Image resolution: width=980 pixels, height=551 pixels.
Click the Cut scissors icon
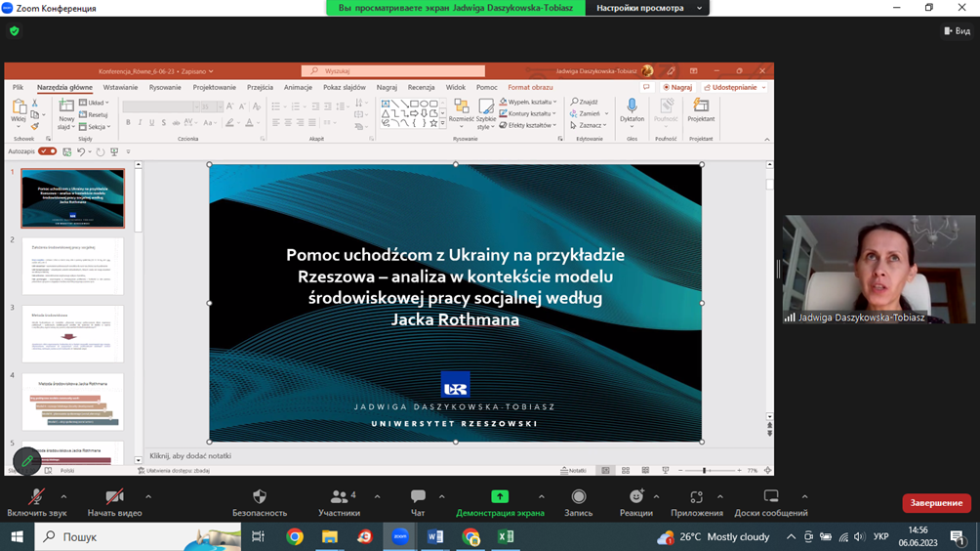coord(35,103)
